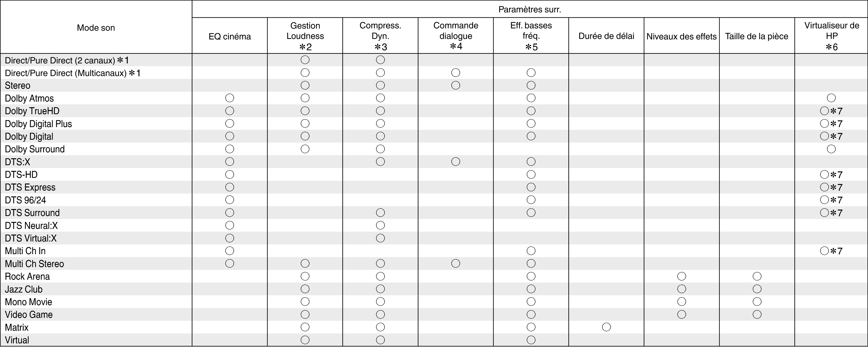Viewport: 868px width, 349px height.
Task: Select the Mono Movie row label
Action: click(x=28, y=302)
